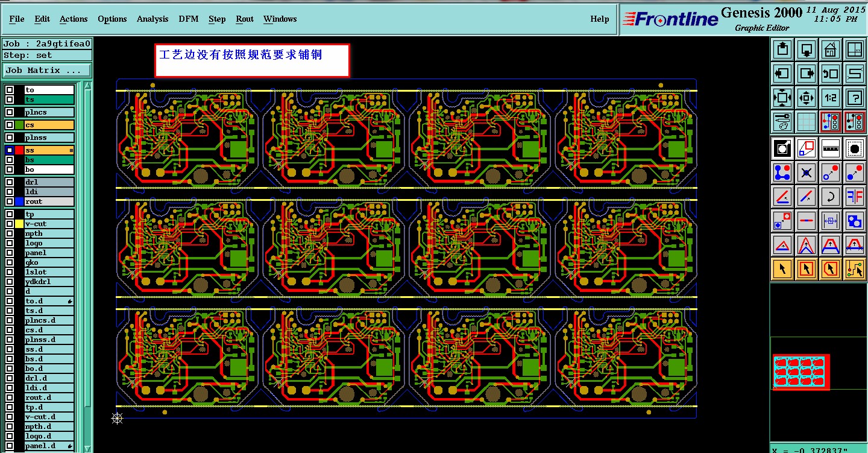868x453 pixels.
Task: Open the Edit menu
Action: click(x=42, y=19)
